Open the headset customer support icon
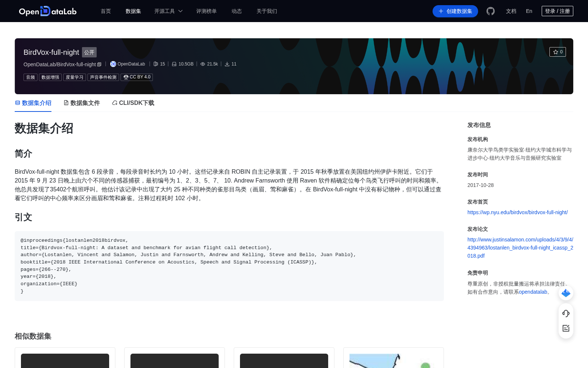 (x=566, y=313)
